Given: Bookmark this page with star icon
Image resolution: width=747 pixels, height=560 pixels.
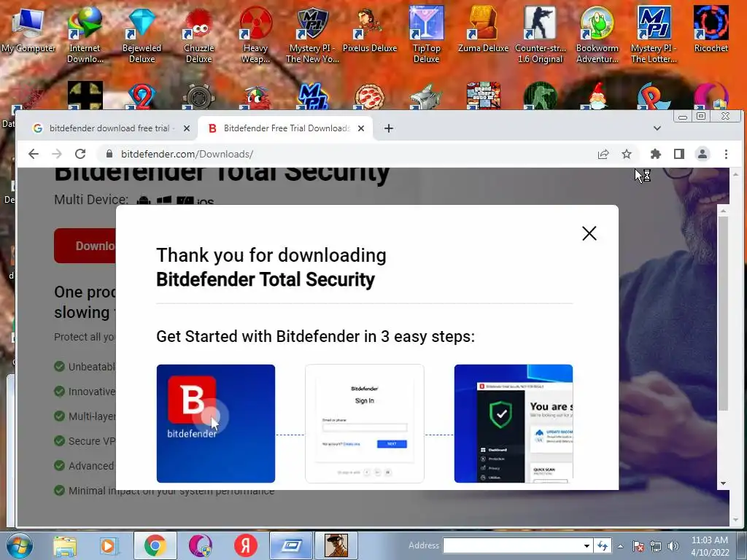Looking at the screenshot, I should 627,154.
